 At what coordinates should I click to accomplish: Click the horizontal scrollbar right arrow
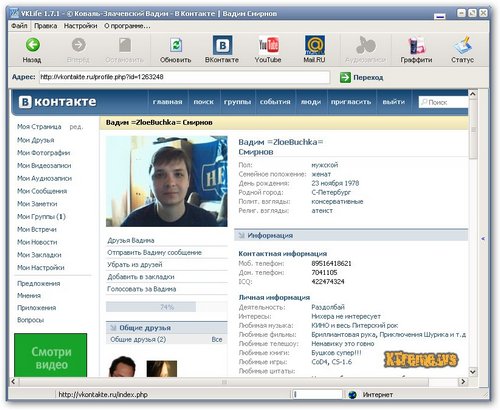pos(463,381)
